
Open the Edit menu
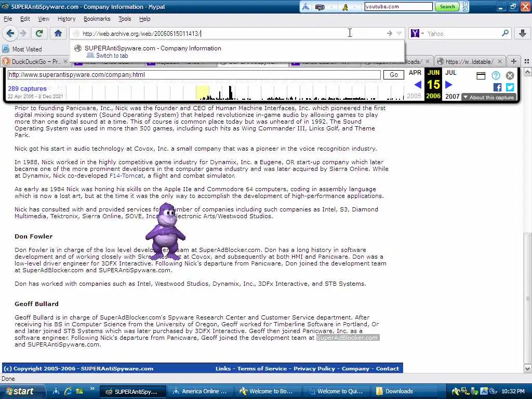(25, 19)
